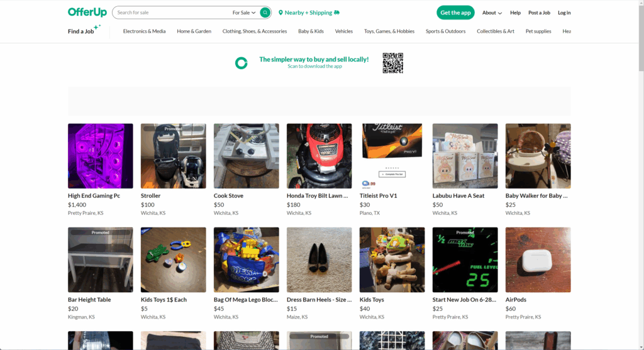The image size is (644, 350).
Task: Click Maize, KS location text
Action: point(297,317)
